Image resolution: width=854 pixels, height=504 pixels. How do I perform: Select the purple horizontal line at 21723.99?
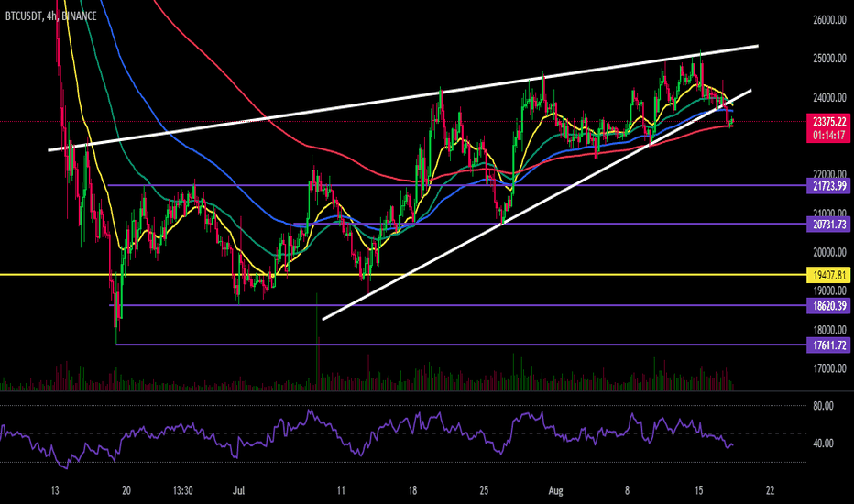click(x=456, y=185)
